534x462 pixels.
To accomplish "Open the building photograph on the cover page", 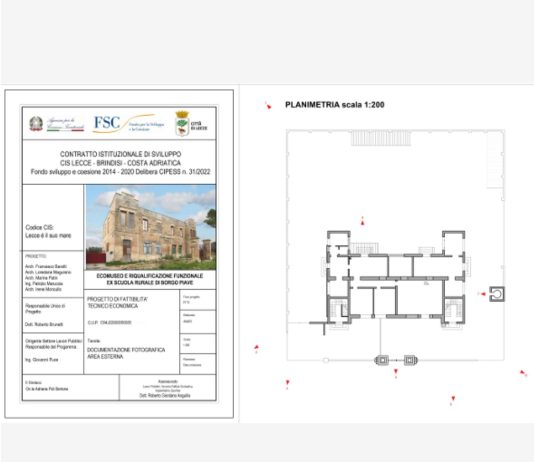I will 151,227.
